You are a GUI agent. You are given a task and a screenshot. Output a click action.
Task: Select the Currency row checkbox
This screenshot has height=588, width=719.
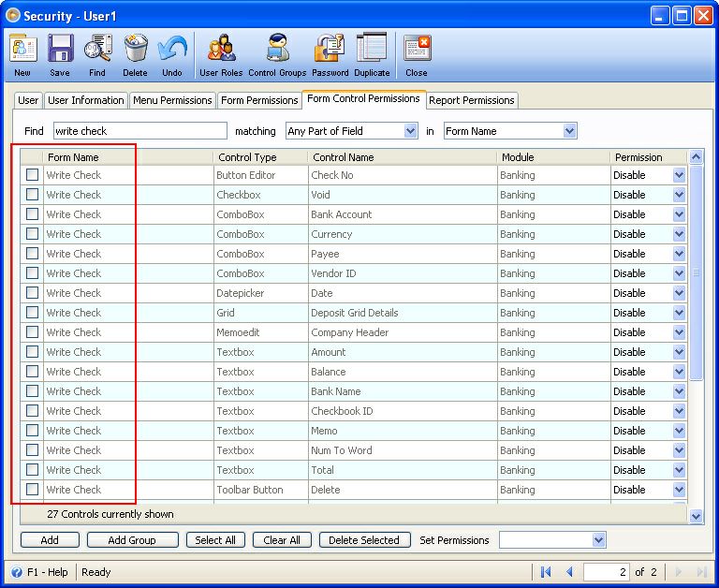[32, 234]
